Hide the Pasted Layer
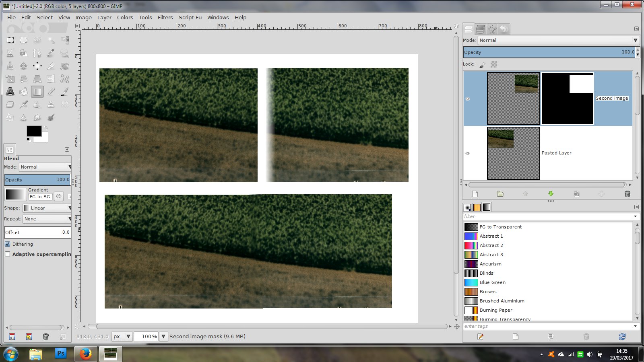The width and height of the screenshot is (644, 362). point(468,153)
